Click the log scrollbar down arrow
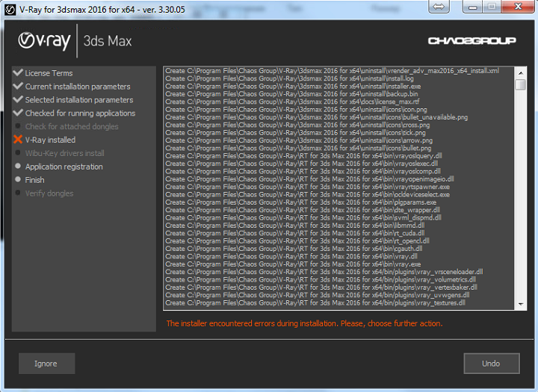Viewport: 538px width, 392px height. click(521, 304)
